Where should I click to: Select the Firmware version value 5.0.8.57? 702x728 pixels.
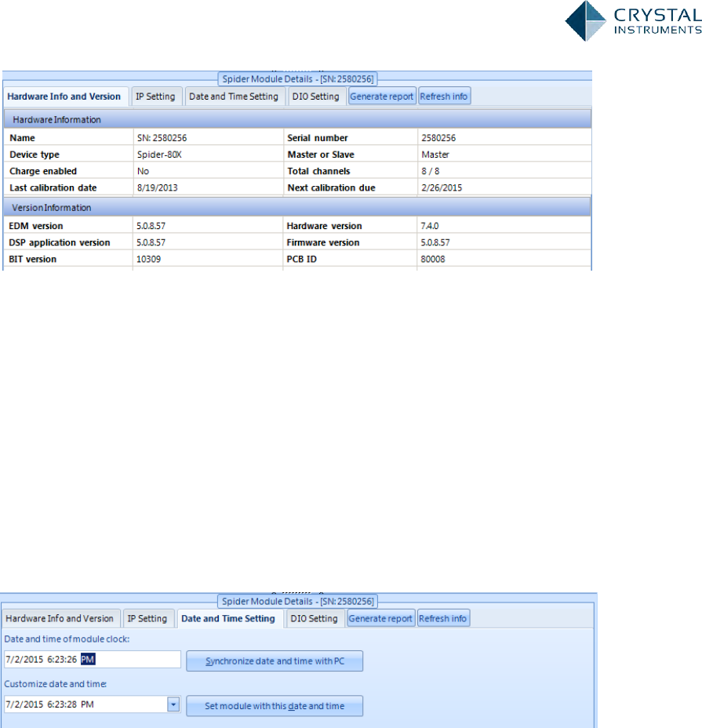(435, 243)
